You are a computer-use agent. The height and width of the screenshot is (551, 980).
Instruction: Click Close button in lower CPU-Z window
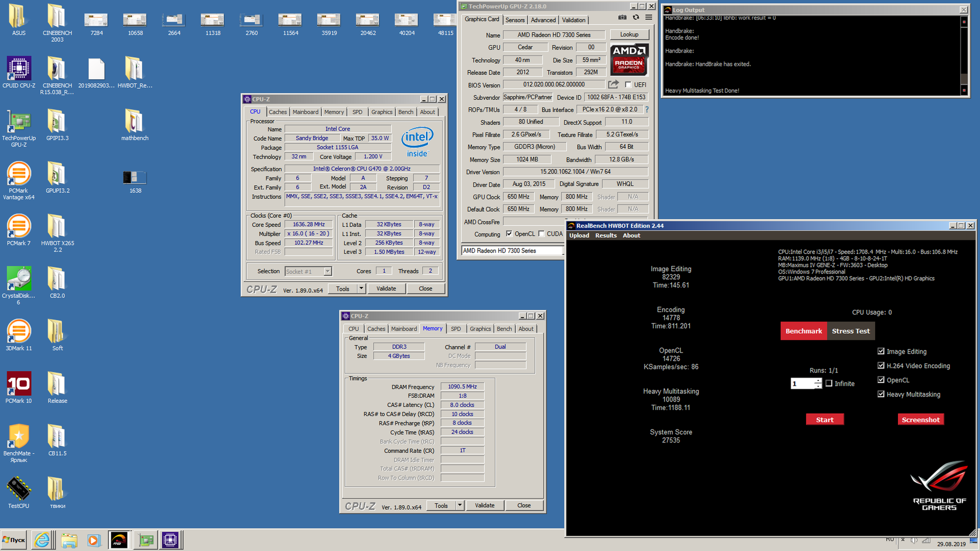pos(524,506)
